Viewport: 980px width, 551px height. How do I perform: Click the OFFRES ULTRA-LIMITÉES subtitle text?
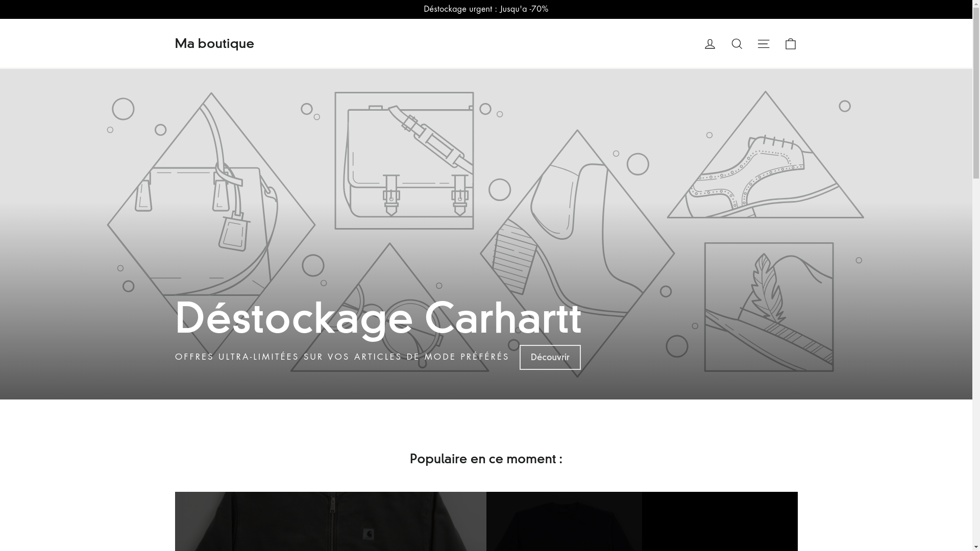(342, 357)
